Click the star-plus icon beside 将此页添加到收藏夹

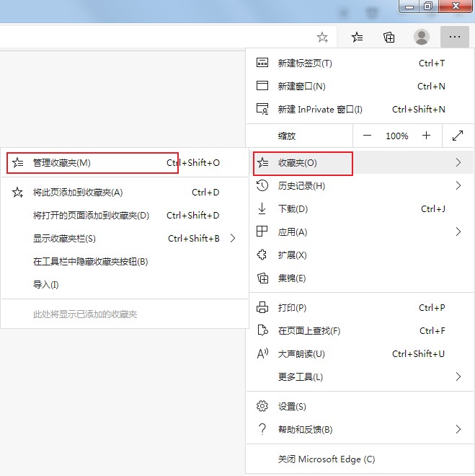coord(17,192)
